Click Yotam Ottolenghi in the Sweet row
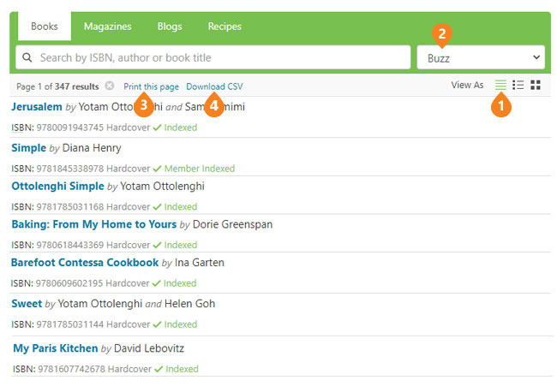This screenshot has height=392, width=557. click(x=100, y=304)
